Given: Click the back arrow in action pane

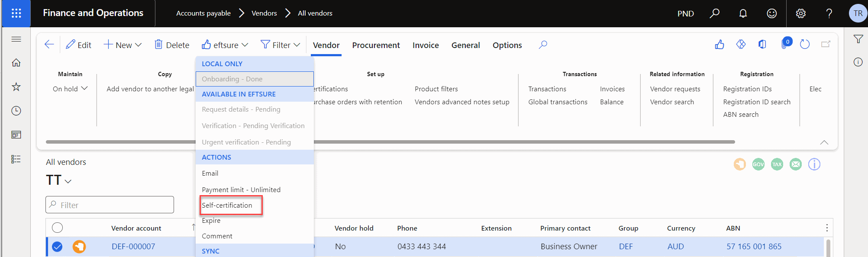Looking at the screenshot, I should (49, 45).
